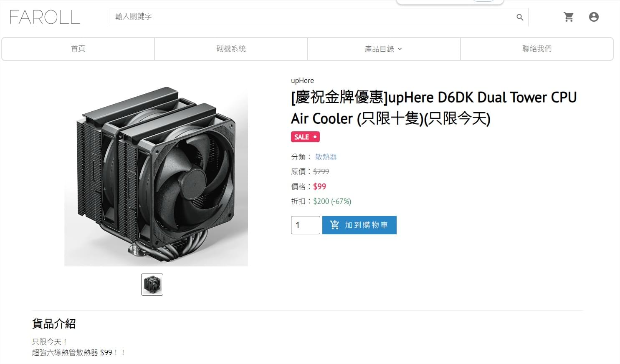
Task: Go to the 砌機系統 tab
Action: [231, 49]
